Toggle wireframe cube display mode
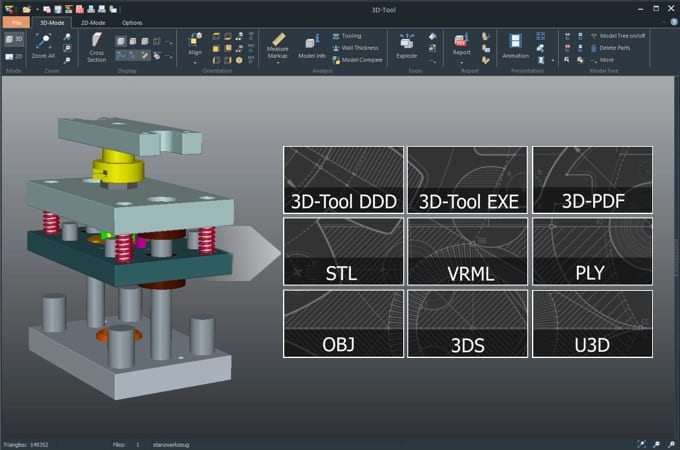Screen dimensions: 680x450 (157, 42)
